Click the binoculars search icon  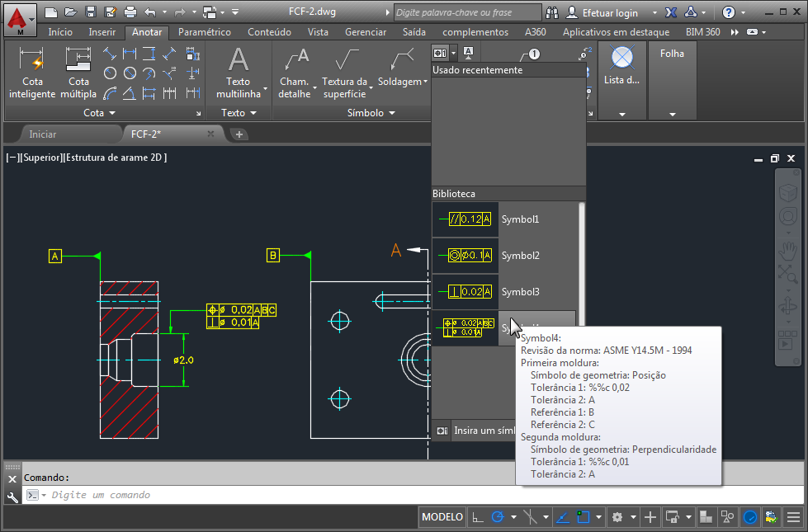(x=552, y=12)
